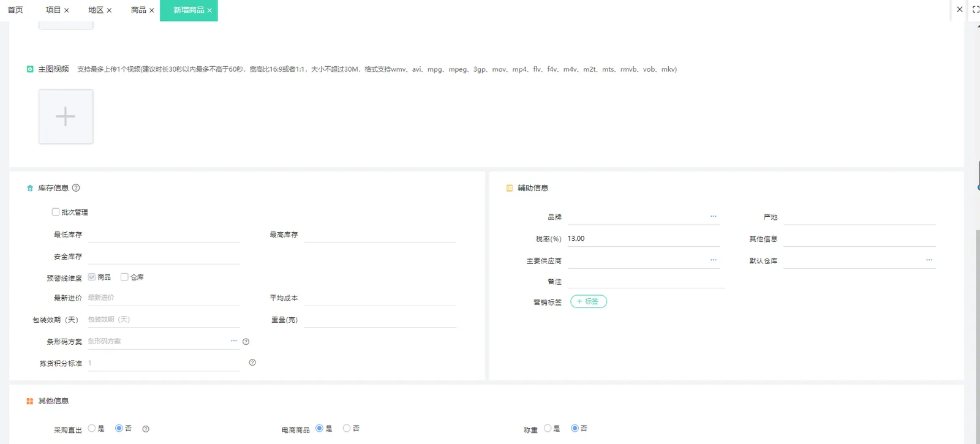Click the 平均成本 input field
This screenshot has width=980, height=444.
pyautogui.click(x=380, y=298)
